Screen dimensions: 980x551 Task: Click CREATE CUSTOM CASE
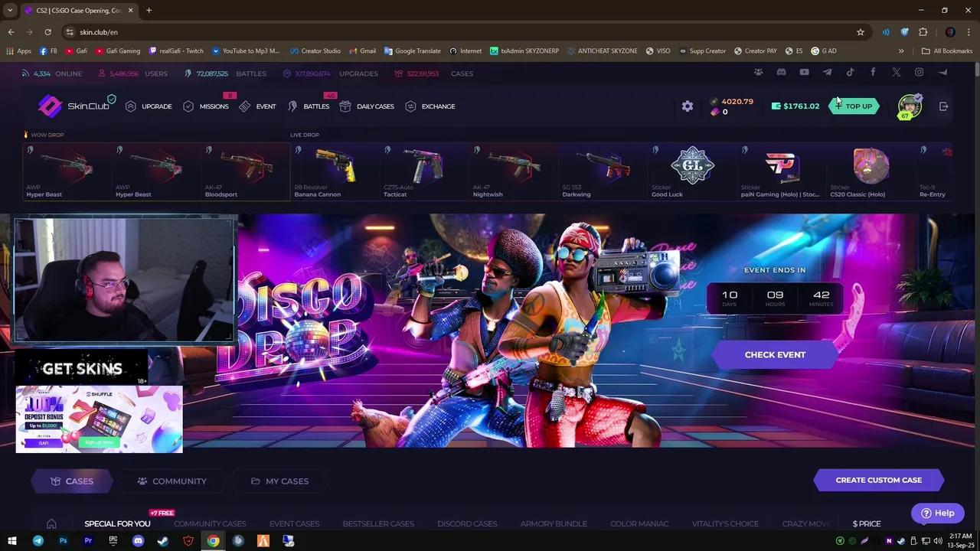[878, 481]
